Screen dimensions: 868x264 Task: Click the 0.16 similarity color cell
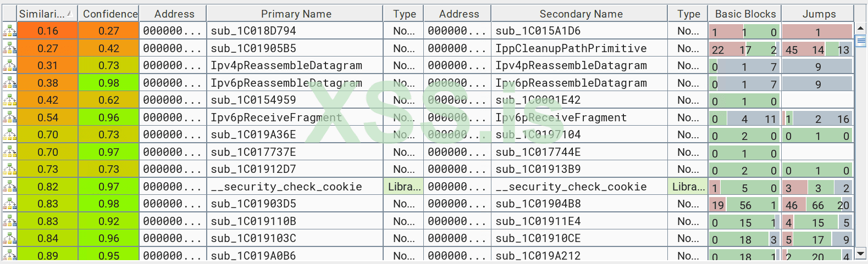click(47, 31)
